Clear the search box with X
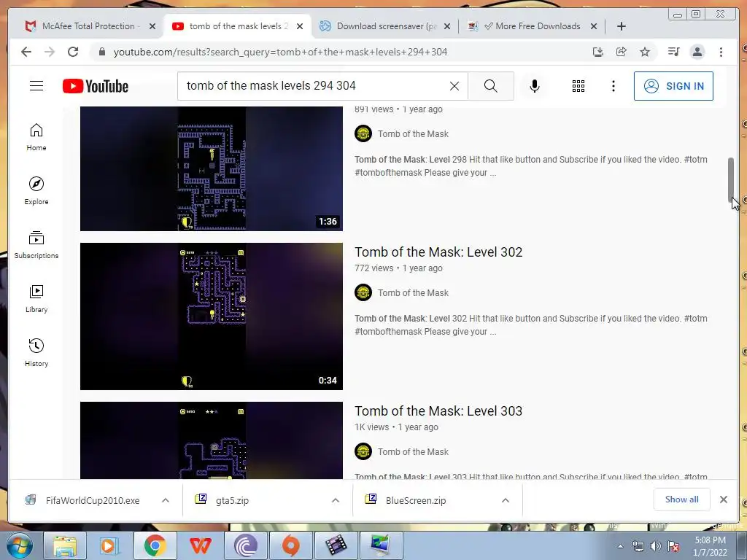747x560 pixels. 454,86
